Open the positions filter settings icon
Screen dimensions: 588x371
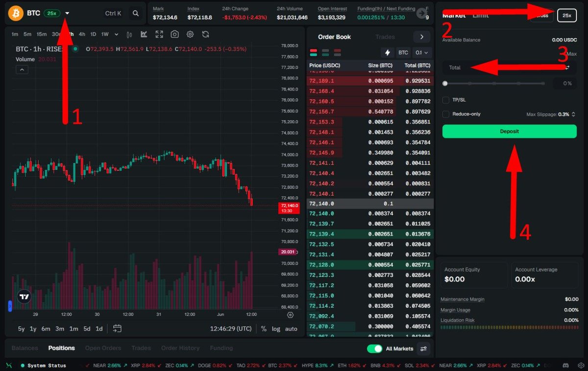coord(424,348)
